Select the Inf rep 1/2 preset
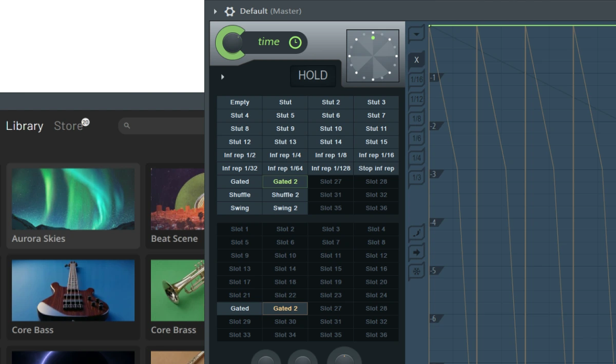 pos(240,155)
